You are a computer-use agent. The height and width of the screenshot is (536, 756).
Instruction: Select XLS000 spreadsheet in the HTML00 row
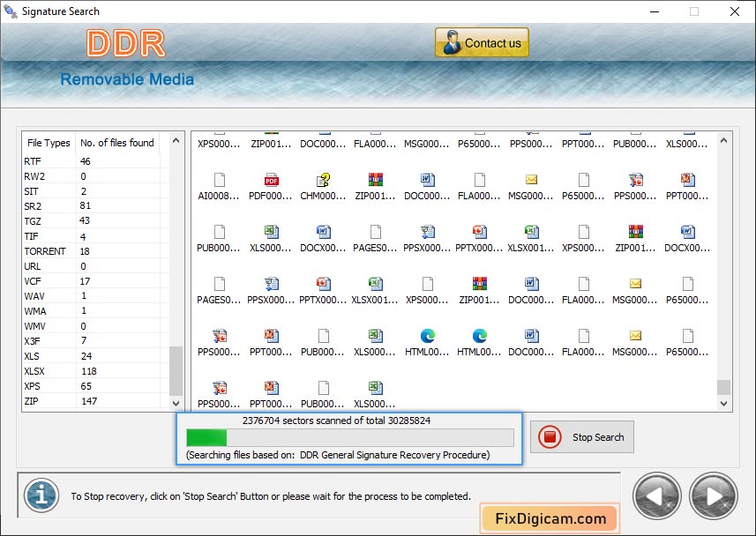point(375,336)
